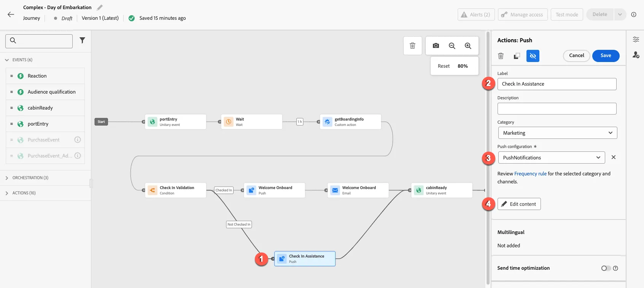Select the Welcome Onboard Email node

pos(358,190)
